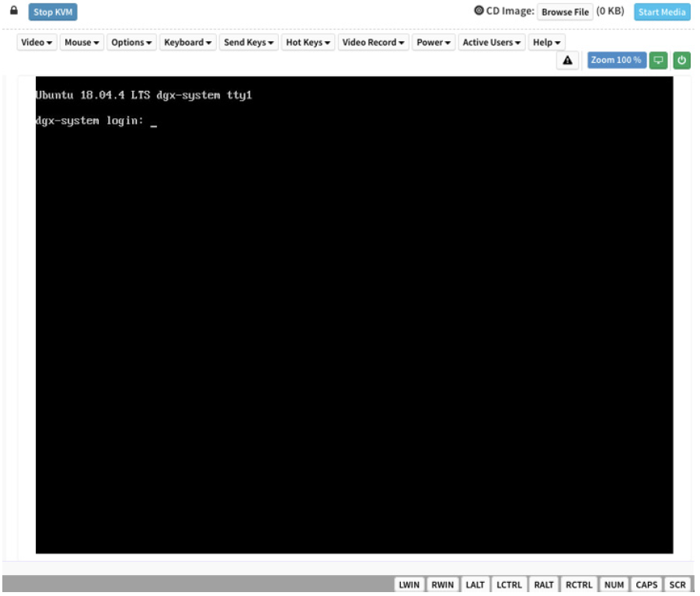Click the Start Media button
Viewport: 700px width, 596px height.
pyautogui.click(x=662, y=12)
